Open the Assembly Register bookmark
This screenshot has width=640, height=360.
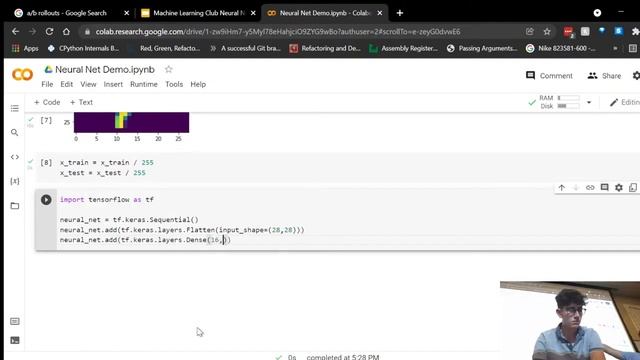click(x=404, y=48)
